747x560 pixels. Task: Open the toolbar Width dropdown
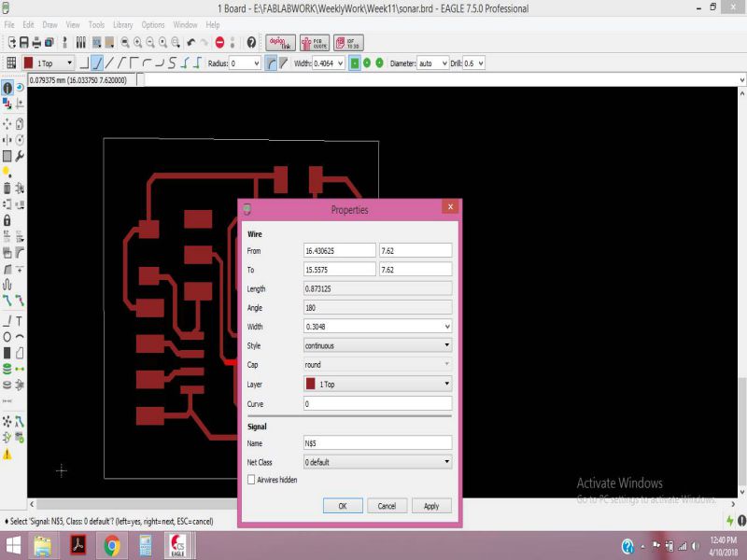pyautogui.click(x=329, y=63)
